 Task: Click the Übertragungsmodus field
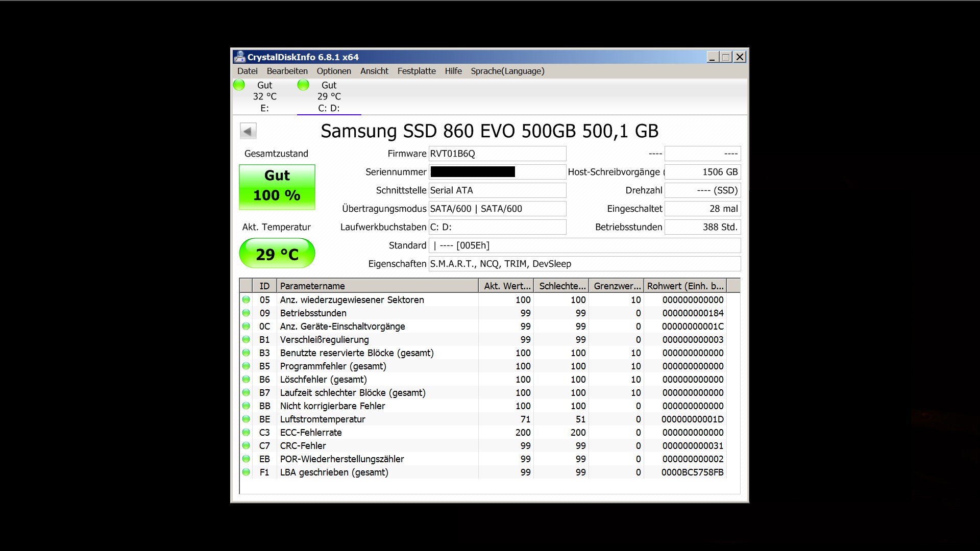497,209
